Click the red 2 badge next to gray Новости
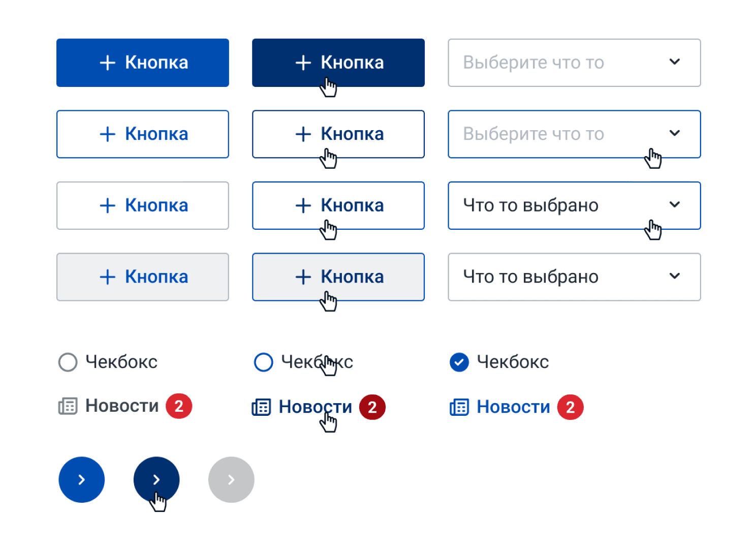The width and height of the screenshot is (756, 549). pos(179,406)
